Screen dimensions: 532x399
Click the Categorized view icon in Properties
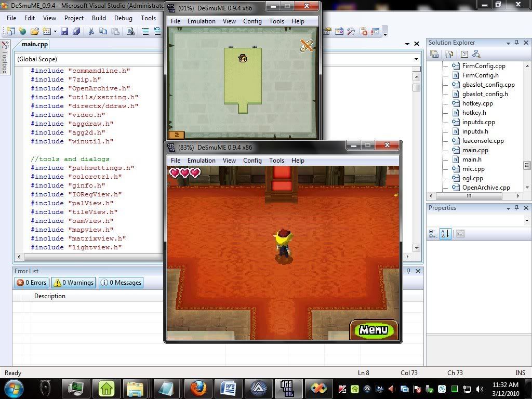[x=433, y=234]
